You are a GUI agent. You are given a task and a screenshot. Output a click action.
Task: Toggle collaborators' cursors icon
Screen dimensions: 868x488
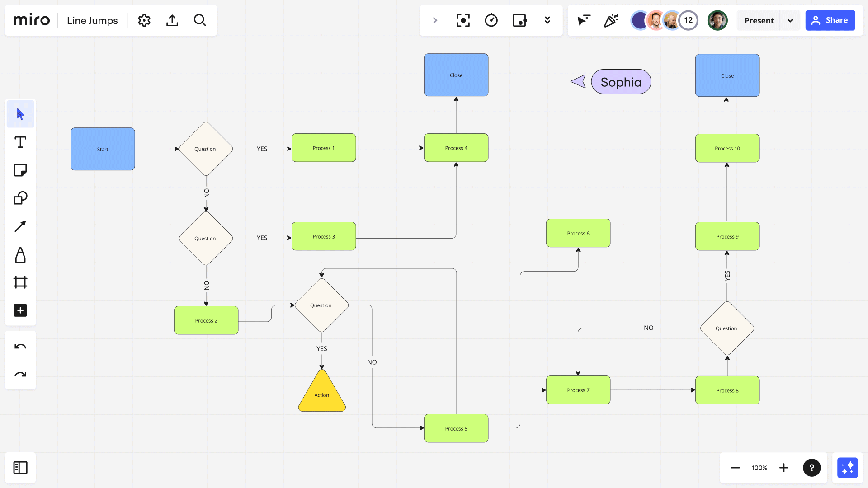coord(584,20)
